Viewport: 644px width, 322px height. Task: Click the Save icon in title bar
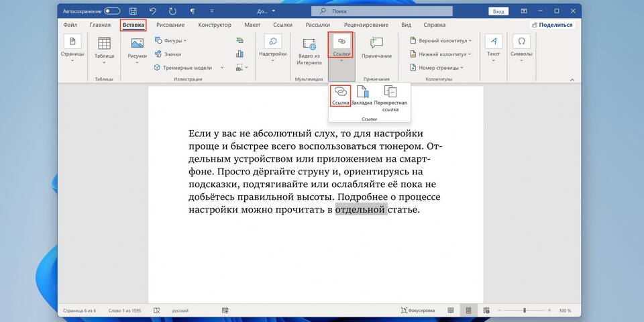(133, 11)
